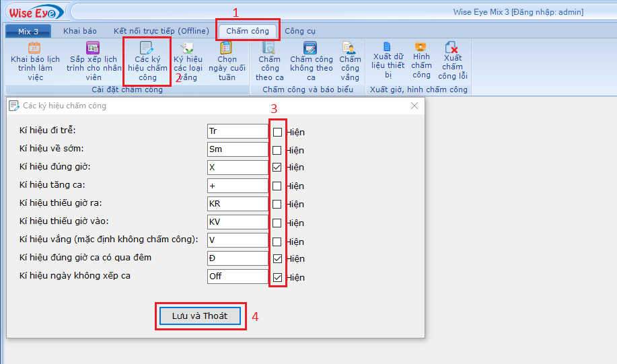The width and height of the screenshot is (617, 364).
Task: Open Khai báo lịch trình làm việc
Action: pyautogui.click(x=35, y=61)
